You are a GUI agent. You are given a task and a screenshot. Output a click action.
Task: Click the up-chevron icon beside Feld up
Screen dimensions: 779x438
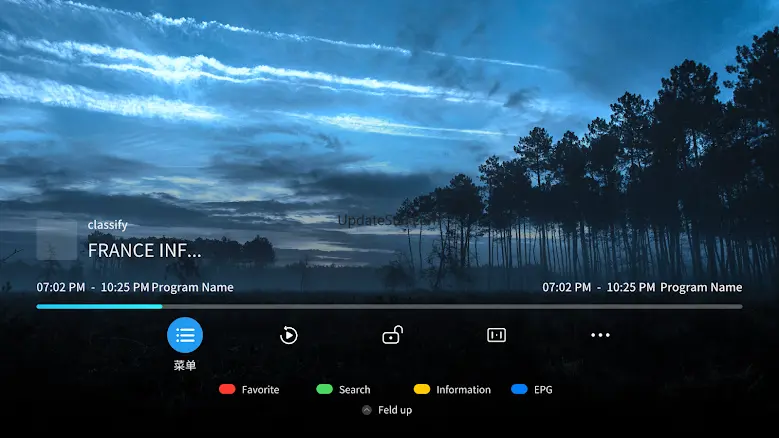pyautogui.click(x=367, y=410)
